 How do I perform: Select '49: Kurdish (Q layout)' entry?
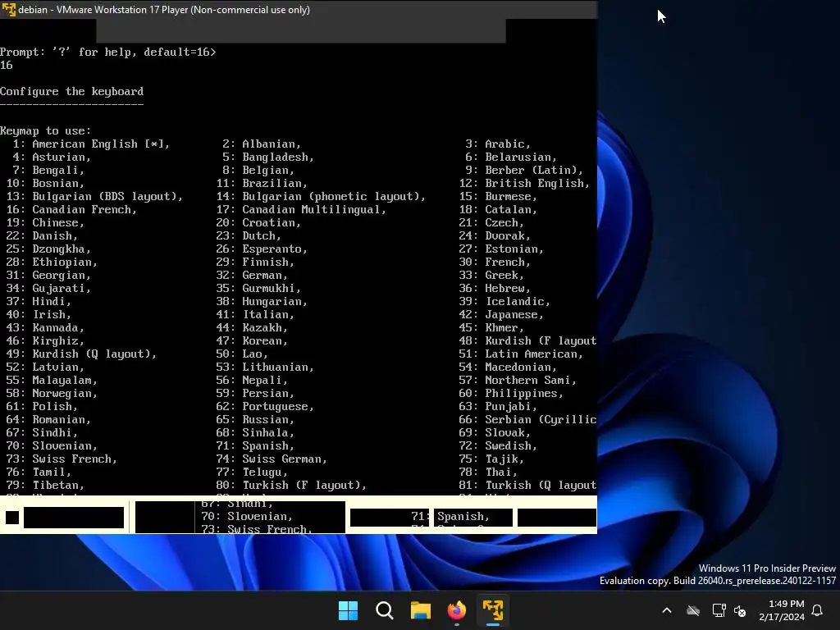[x=81, y=354]
